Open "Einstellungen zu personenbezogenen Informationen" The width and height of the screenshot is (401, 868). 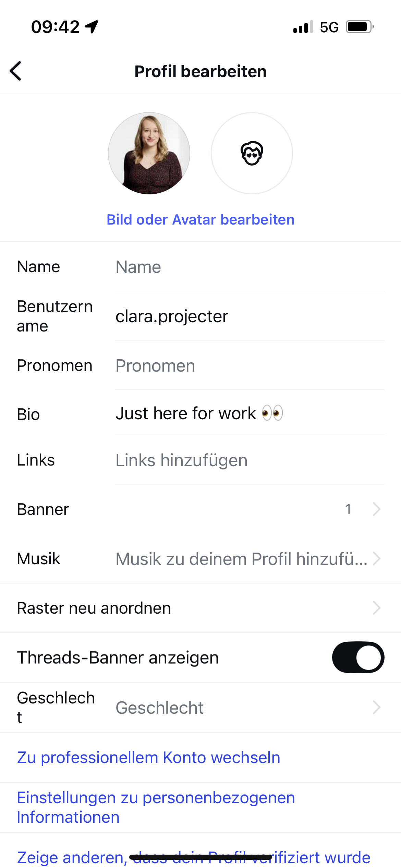tap(156, 807)
